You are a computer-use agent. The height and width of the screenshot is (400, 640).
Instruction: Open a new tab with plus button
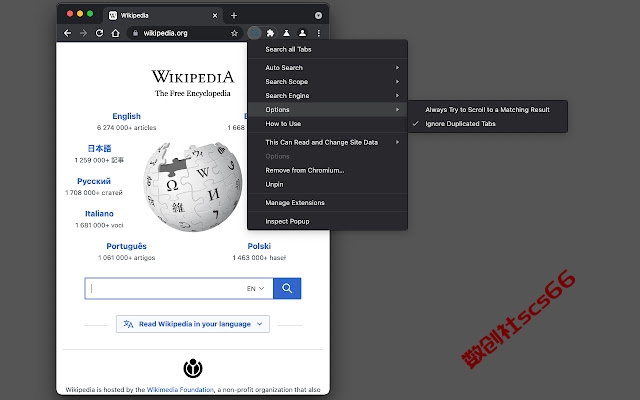[x=234, y=16]
